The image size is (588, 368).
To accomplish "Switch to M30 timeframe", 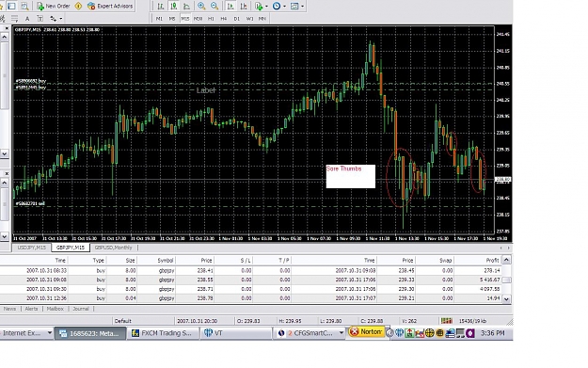I will click(198, 19).
